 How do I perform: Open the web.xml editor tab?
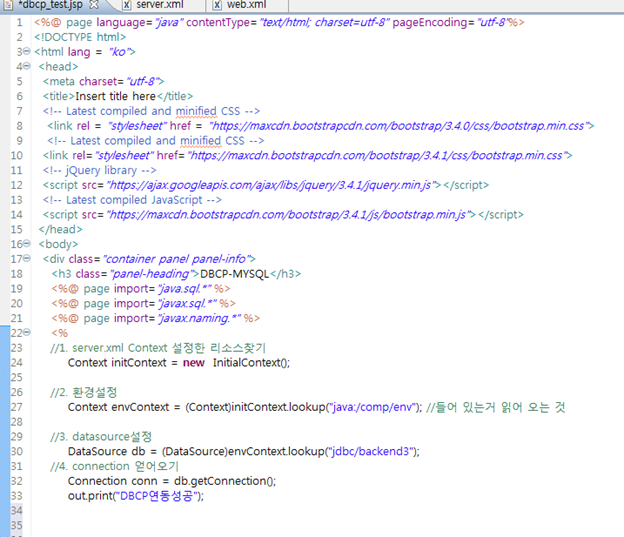tap(246, 5)
